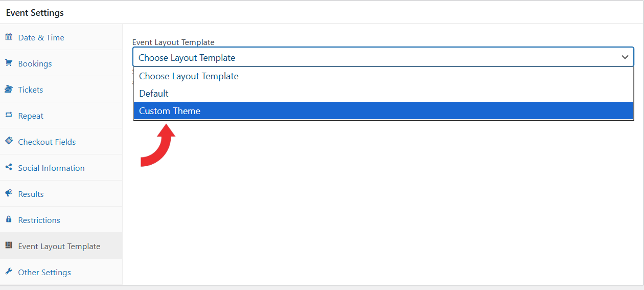Viewport: 644px width, 290px height.
Task: Open the Other Settings tab
Action: click(44, 272)
